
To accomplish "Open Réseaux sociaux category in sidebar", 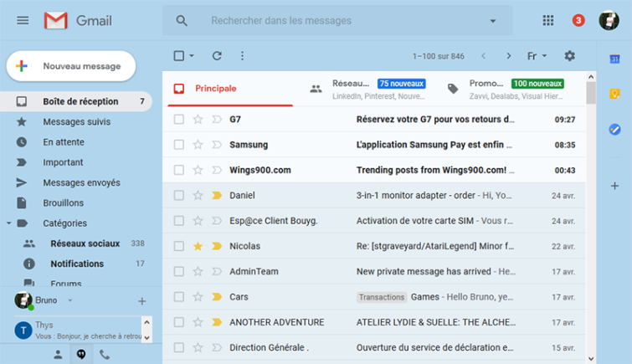I will [x=76, y=244].
